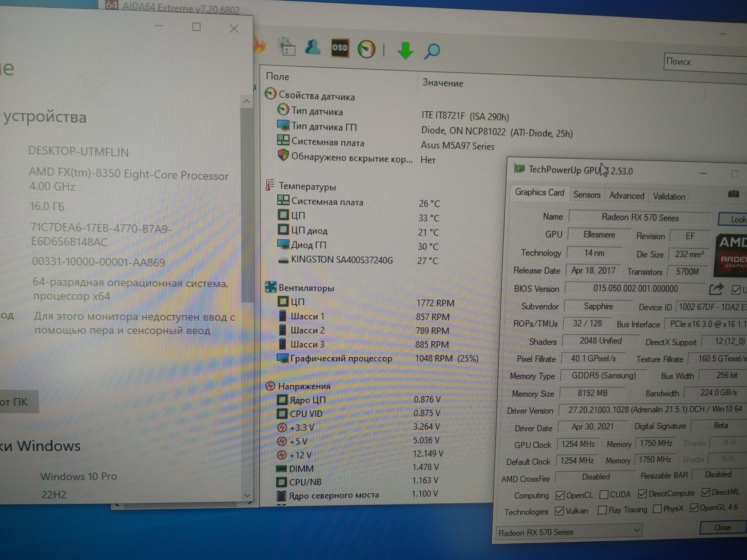Click the Поле column header
This screenshot has height=560, width=747.
(278, 77)
